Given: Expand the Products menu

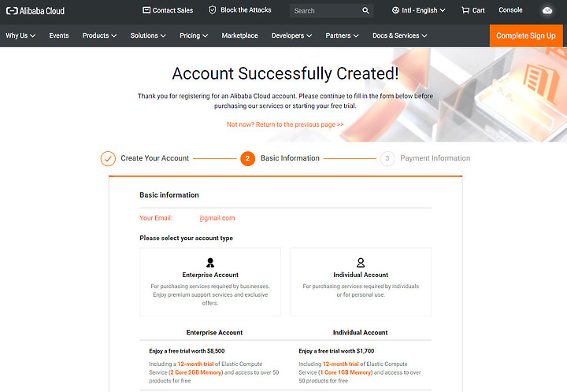Looking at the screenshot, I should (99, 35).
